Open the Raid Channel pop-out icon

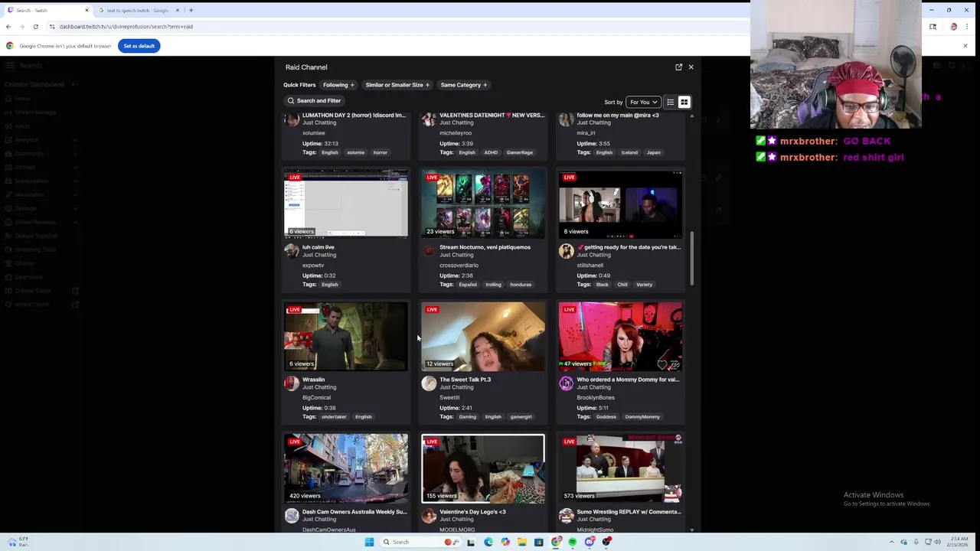[678, 67]
